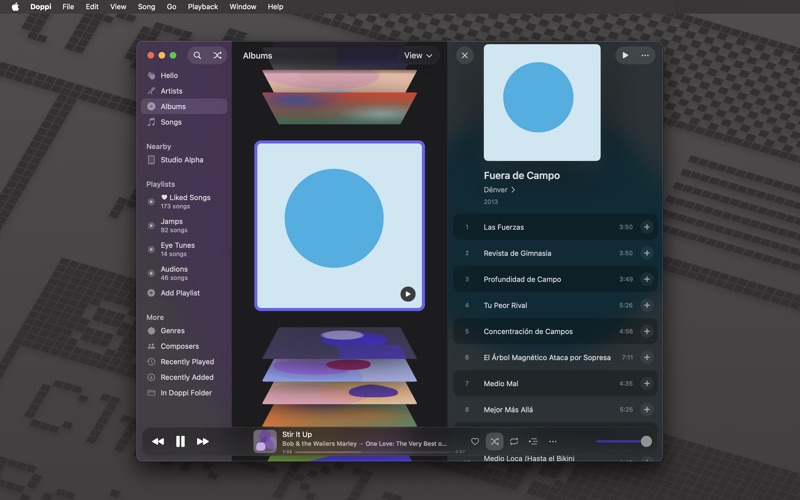Select track Revista de Gimnasia
Image resolution: width=800 pixels, height=500 pixels.
point(555,253)
